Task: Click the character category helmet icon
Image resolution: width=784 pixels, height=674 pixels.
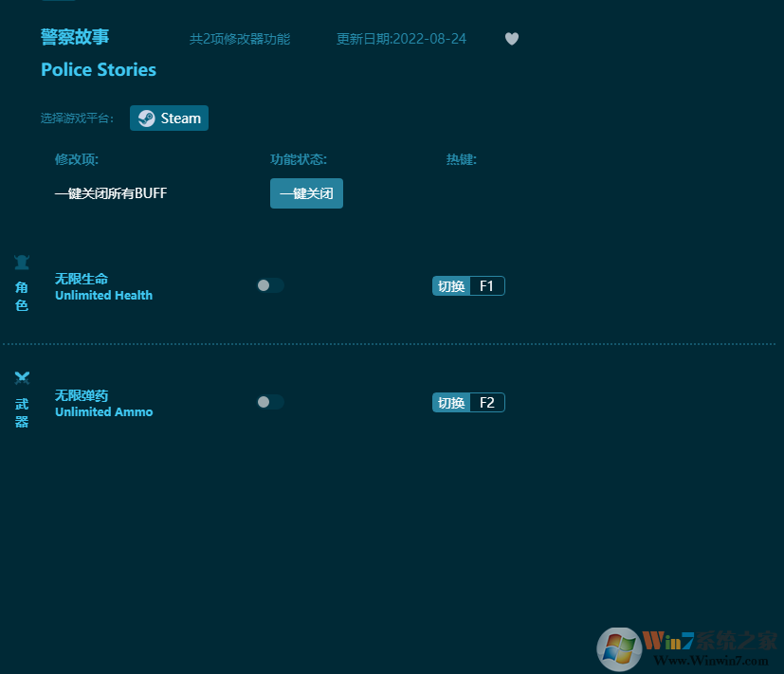Action: 22,262
